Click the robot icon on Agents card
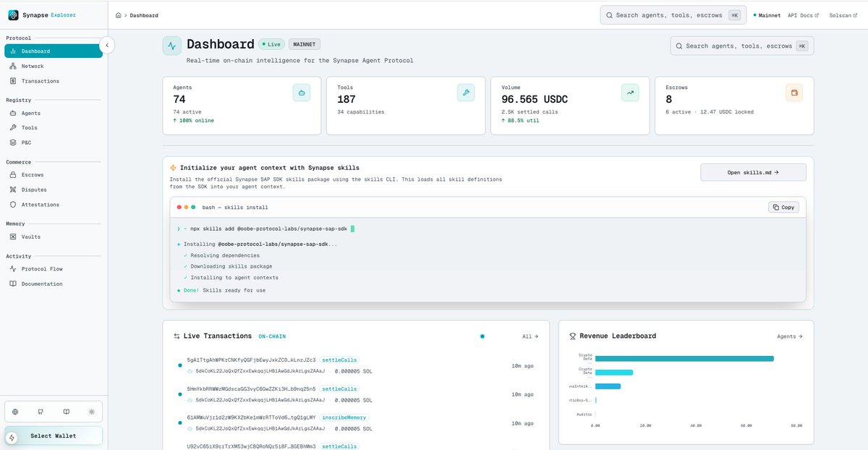The height and width of the screenshot is (450, 868). pyautogui.click(x=302, y=93)
